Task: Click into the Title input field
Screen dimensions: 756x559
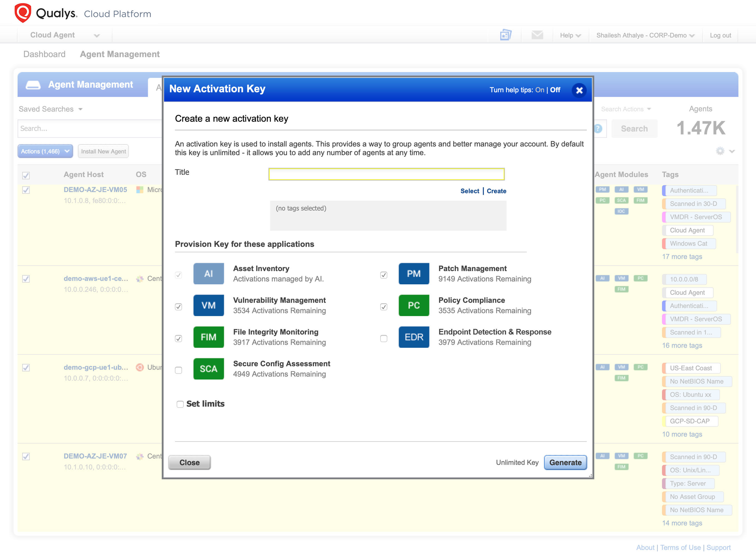Action: (386, 174)
